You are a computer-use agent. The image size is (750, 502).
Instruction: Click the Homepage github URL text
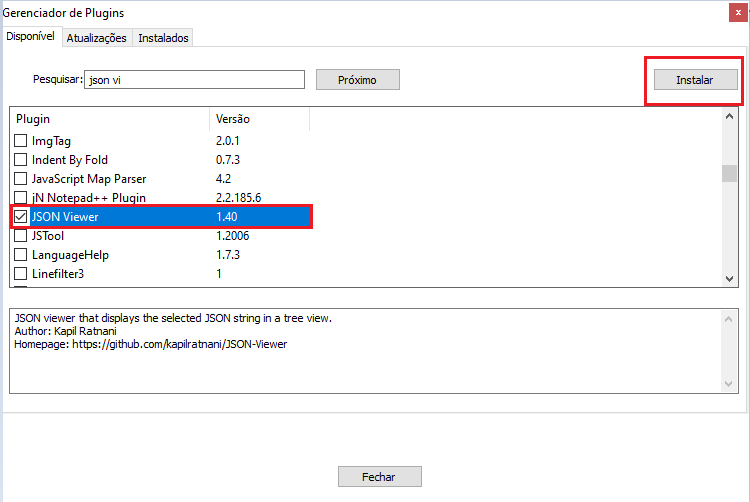click(180, 344)
